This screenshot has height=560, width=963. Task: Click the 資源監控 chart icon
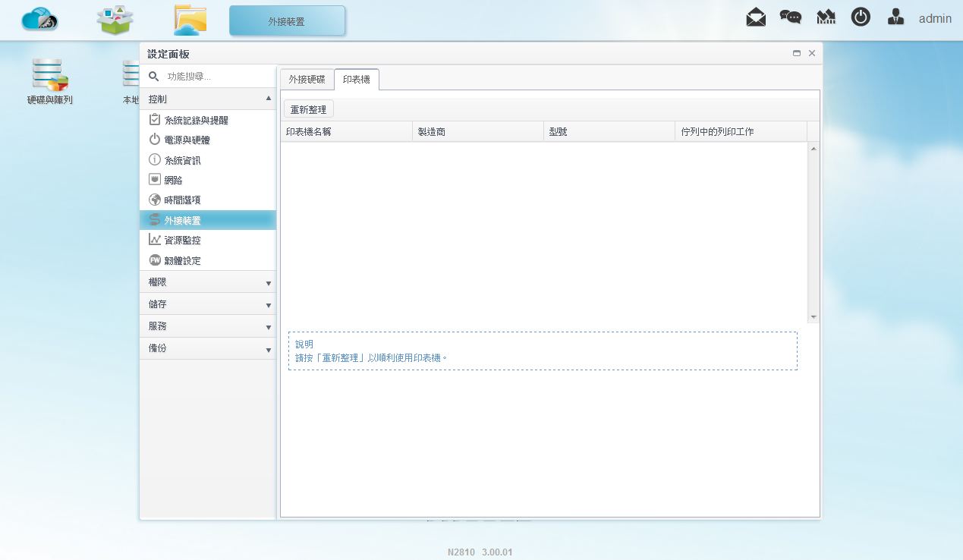[155, 240]
